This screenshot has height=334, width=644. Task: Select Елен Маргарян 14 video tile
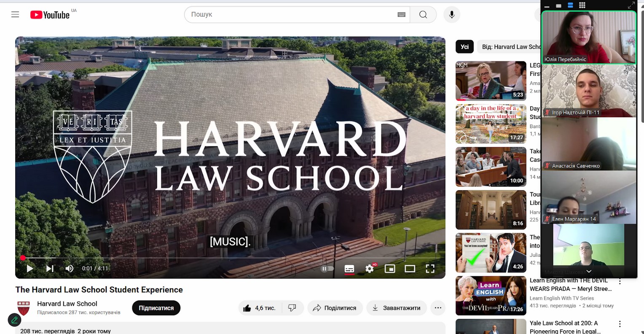(589, 197)
